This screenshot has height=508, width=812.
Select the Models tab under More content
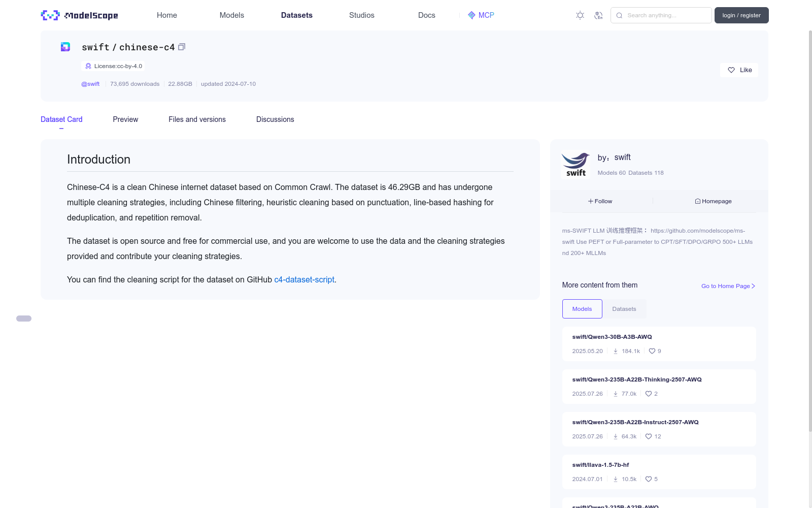[582, 309]
